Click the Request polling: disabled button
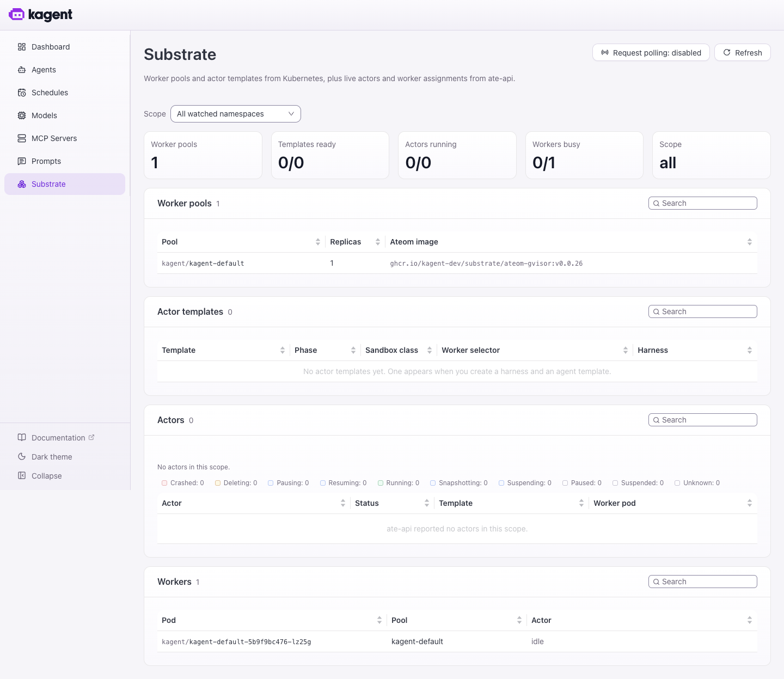This screenshot has height=679, width=784. [x=651, y=52]
